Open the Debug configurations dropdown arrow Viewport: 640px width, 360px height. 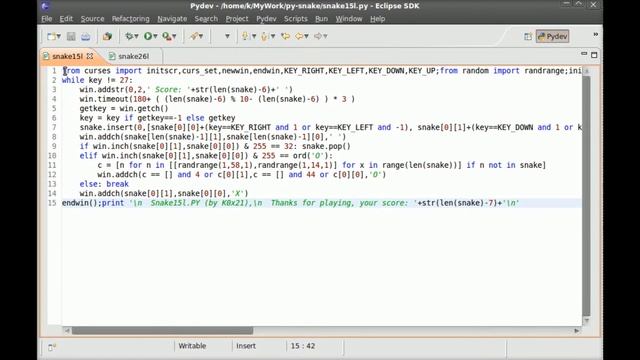coord(136,36)
